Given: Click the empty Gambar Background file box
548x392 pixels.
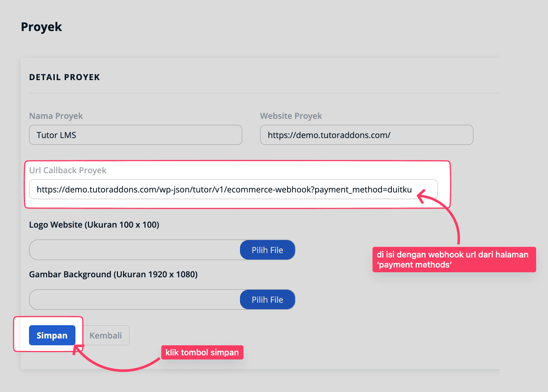Looking at the screenshot, I should pos(135,299).
